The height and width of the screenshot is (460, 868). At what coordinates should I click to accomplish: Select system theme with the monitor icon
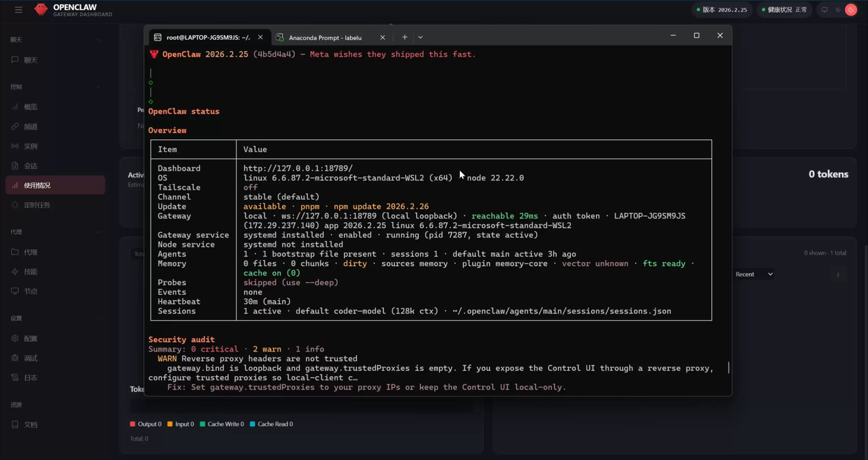pos(824,10)
